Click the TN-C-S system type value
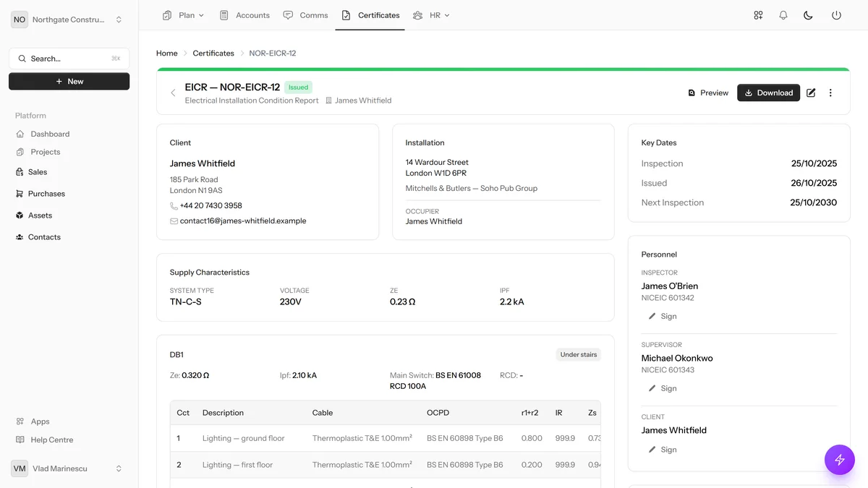Image resolution: width=868 pixels, height=488 pixels. (x=186, y=301)
